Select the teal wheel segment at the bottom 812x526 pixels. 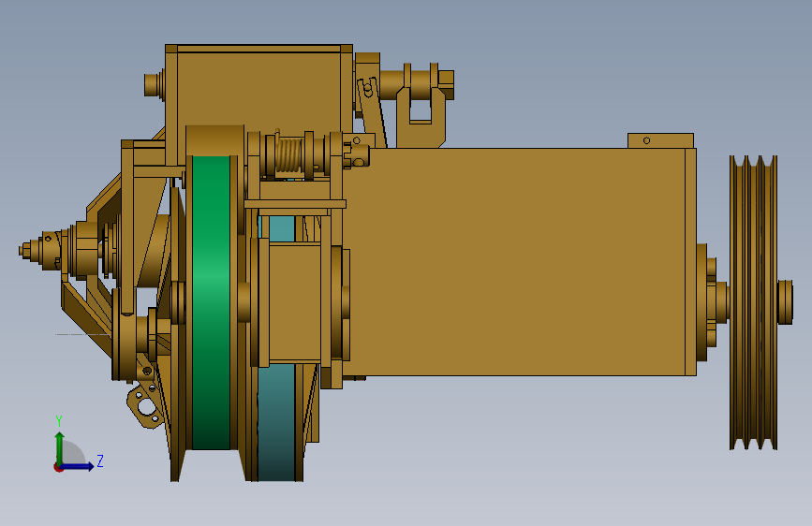[x=276, y=422]
